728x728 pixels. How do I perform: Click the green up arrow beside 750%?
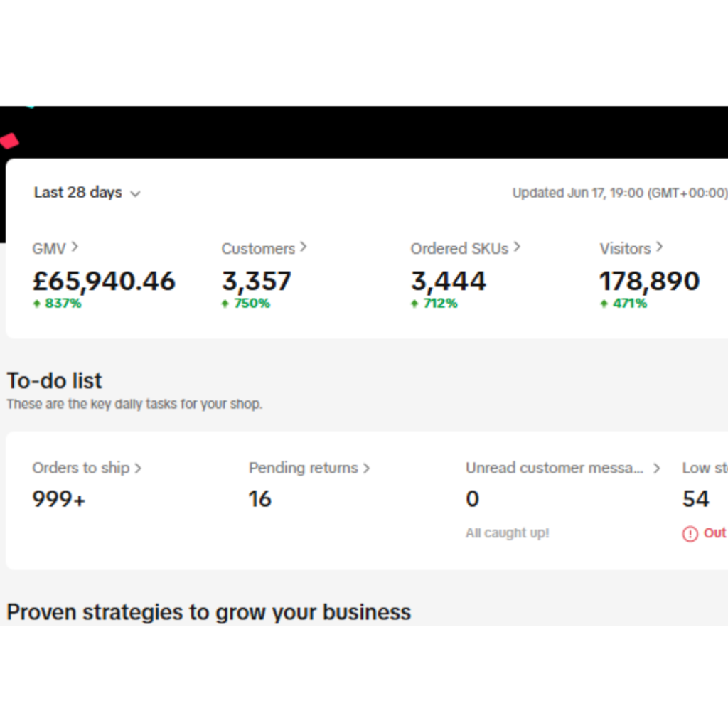coord(225,304)
